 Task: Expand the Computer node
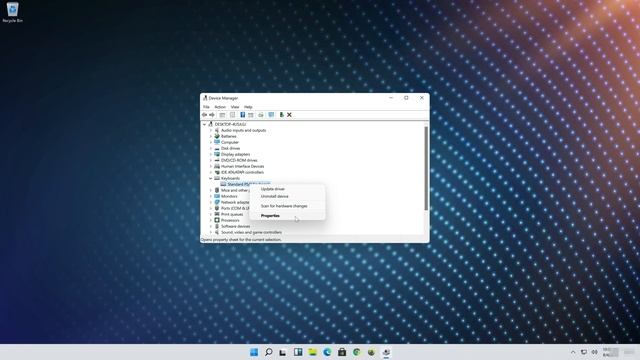pyautogui.click(x=211, y=142)
